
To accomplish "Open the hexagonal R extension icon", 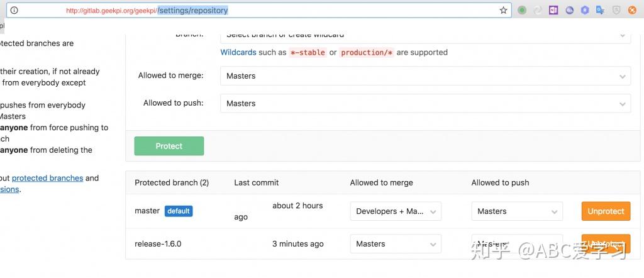I will (x=585, y=10).
